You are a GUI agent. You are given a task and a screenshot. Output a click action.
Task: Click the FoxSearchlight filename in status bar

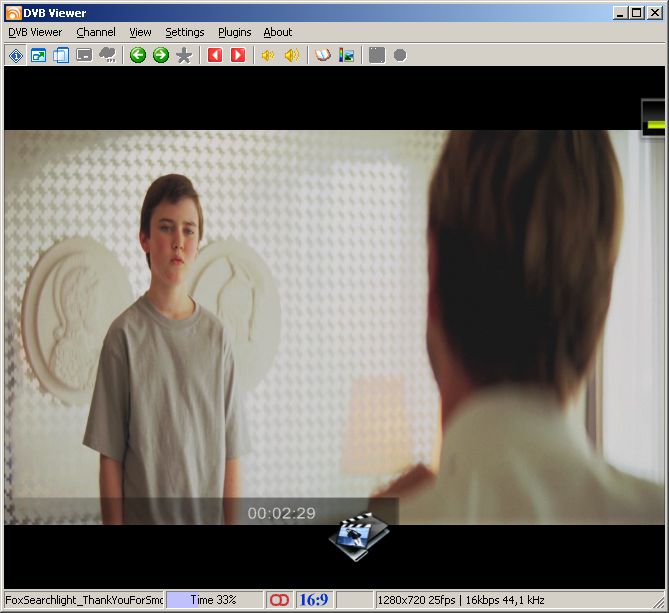click(84, 600)
